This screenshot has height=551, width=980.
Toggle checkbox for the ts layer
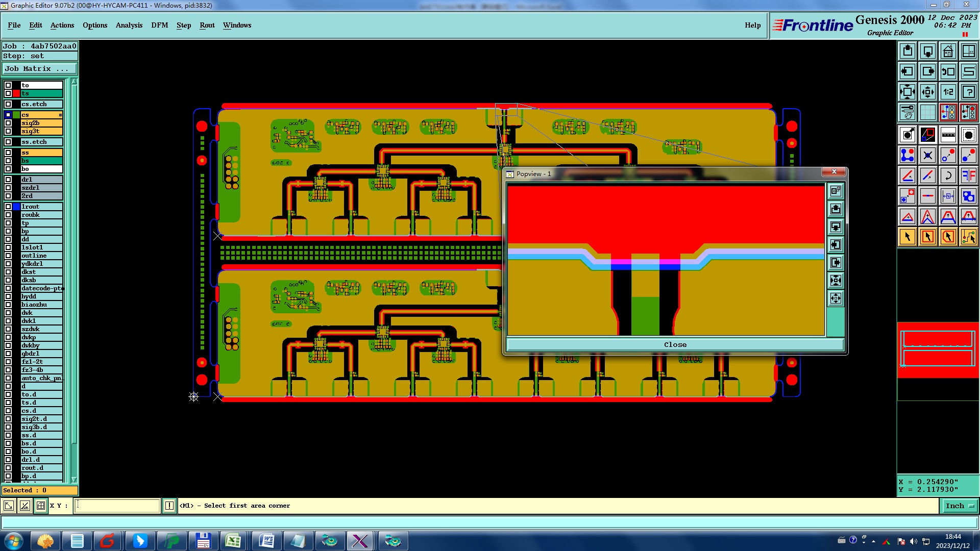coord(8,93)
